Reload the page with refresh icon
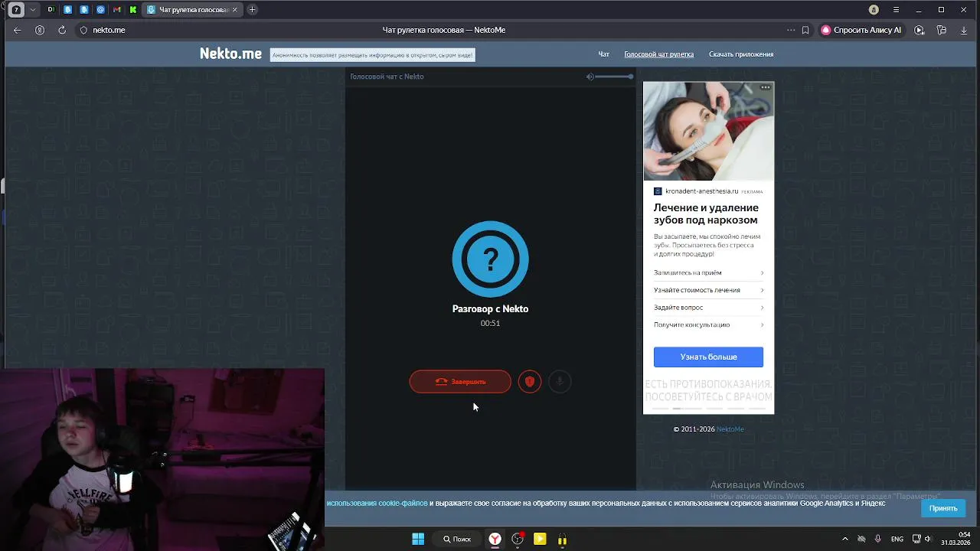980x551 pixels. [x=61, y=30]
